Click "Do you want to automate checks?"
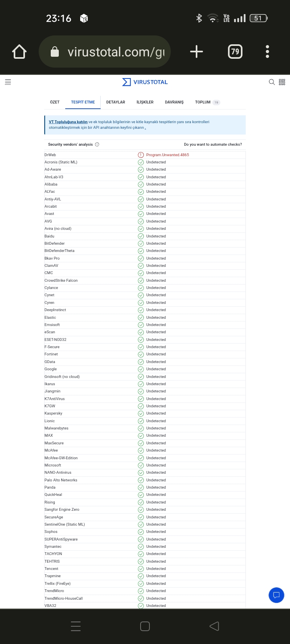 (213, 144)
